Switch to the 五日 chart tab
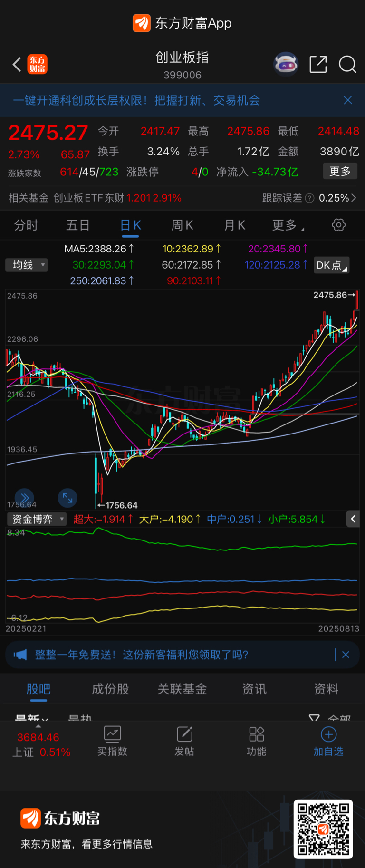This screenshot has height=868, width=365. (x=78, y=225)
